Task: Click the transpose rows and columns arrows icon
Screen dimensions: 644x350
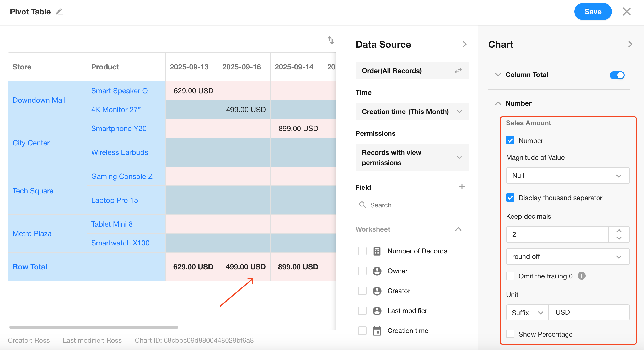Action: [x=331, y=40]
